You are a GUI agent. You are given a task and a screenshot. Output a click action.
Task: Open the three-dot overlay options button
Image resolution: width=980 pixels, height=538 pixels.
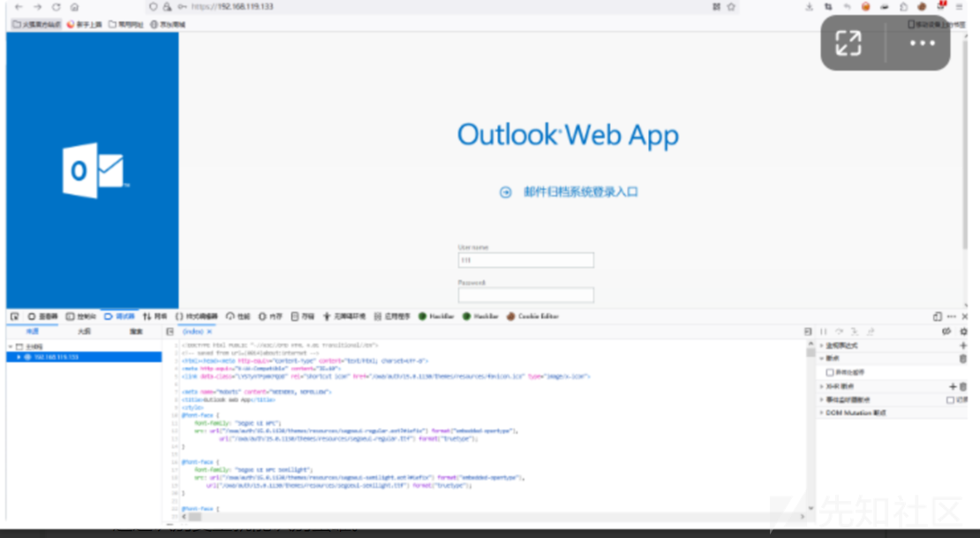click(922, 43)
